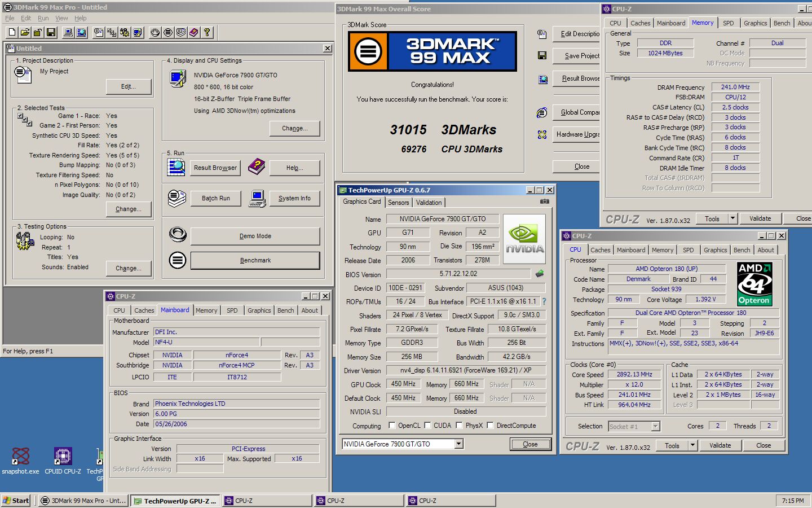This screenshot has height=508, width=812.
Task: Toggle the OpenCL checkbox in GPU-Z
Action: [x=392, y=426]
